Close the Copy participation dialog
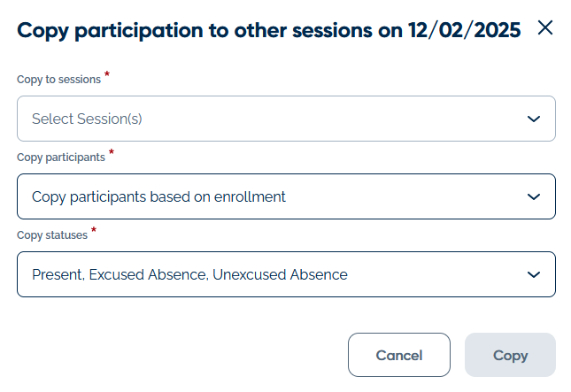The height and width of the screenshot is (392, 571). (545, 28)
